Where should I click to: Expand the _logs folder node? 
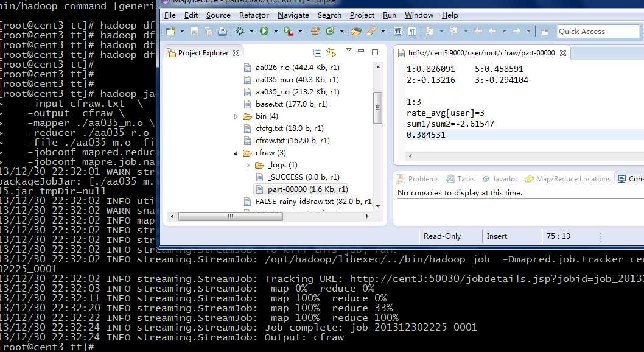point(248,166)
